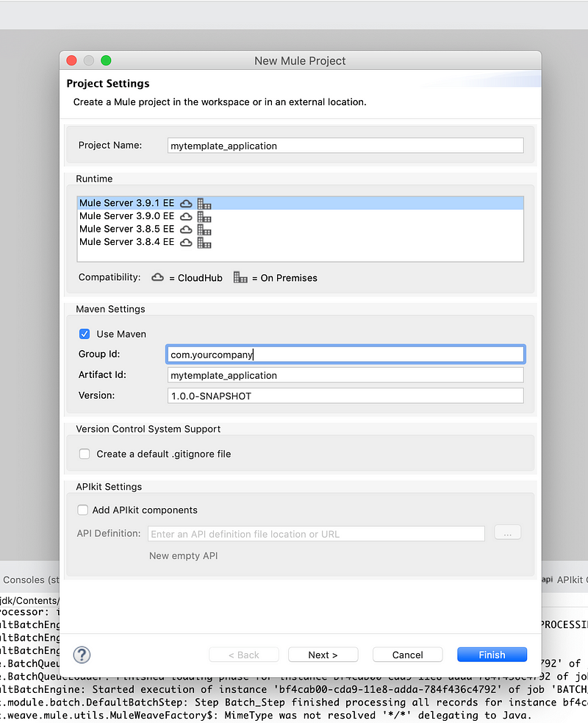Click the Cancel button

coord(407,655)
